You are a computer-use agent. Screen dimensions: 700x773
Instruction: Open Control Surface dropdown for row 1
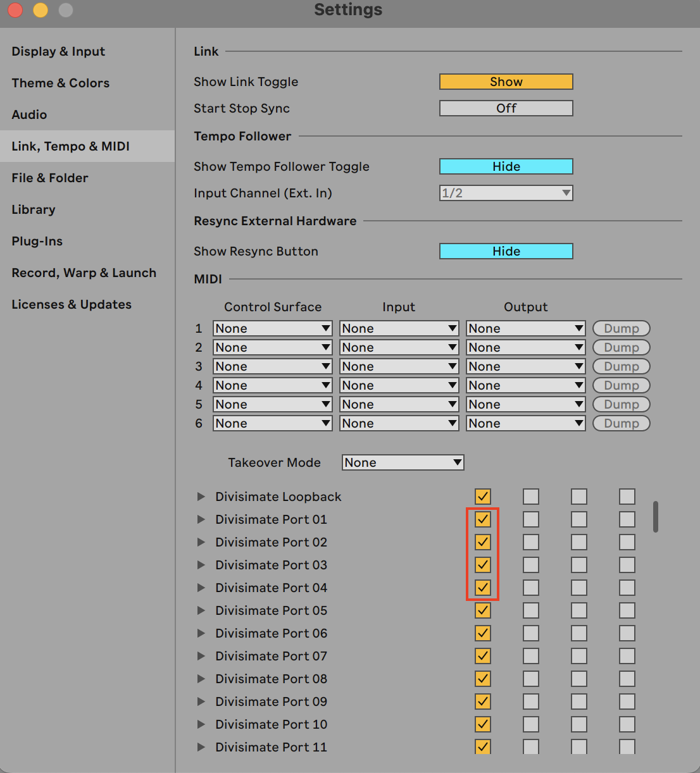pos(272,328)
